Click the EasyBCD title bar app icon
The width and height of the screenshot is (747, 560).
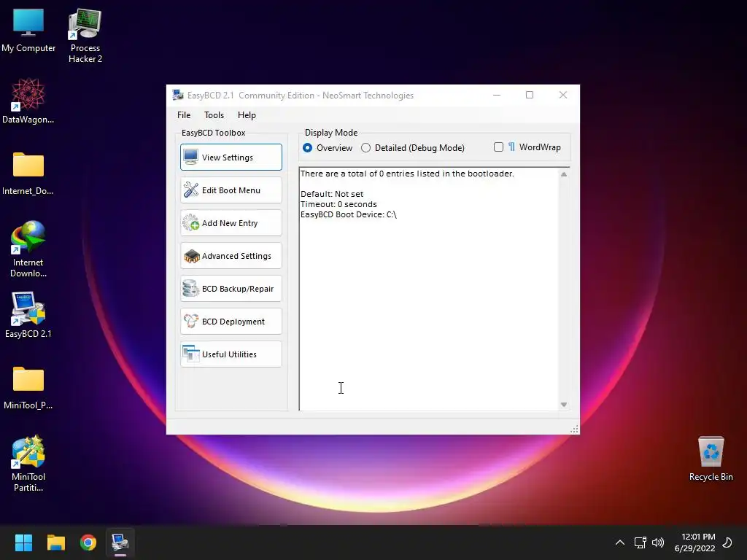tap(178, 95)
